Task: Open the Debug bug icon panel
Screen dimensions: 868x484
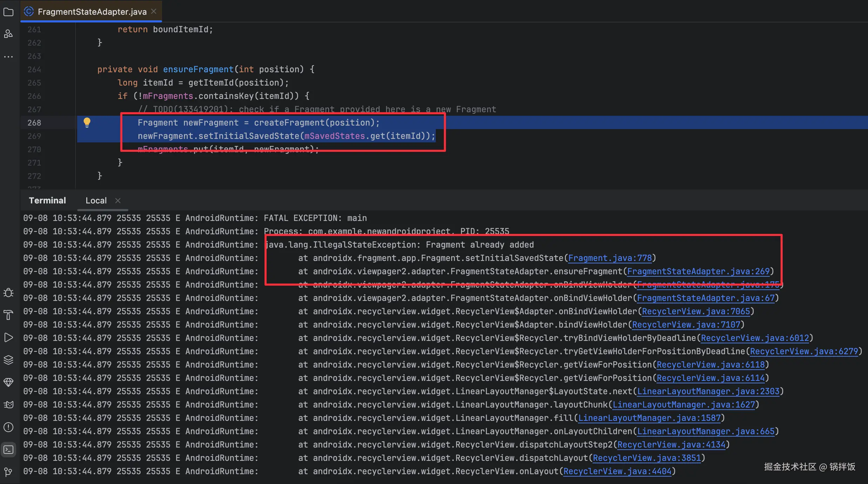Action: pos(8,293)
